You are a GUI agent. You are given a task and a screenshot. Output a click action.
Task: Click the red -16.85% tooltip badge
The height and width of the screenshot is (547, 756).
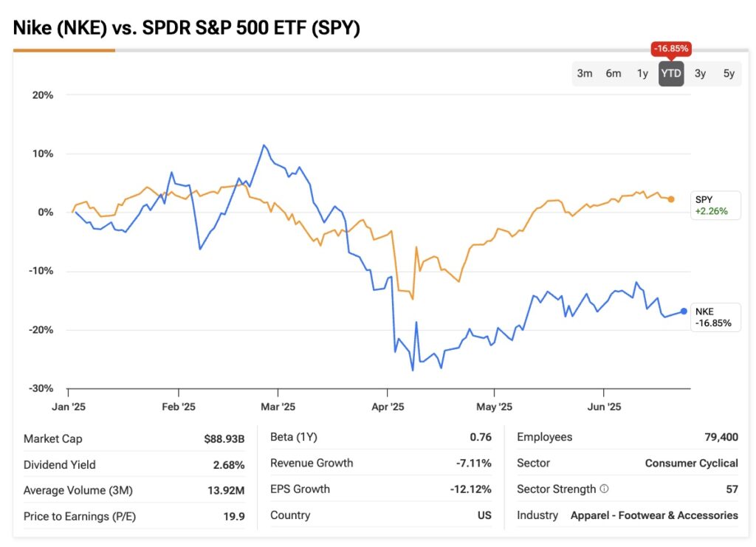pyautogui.click(x=671, y=49)
